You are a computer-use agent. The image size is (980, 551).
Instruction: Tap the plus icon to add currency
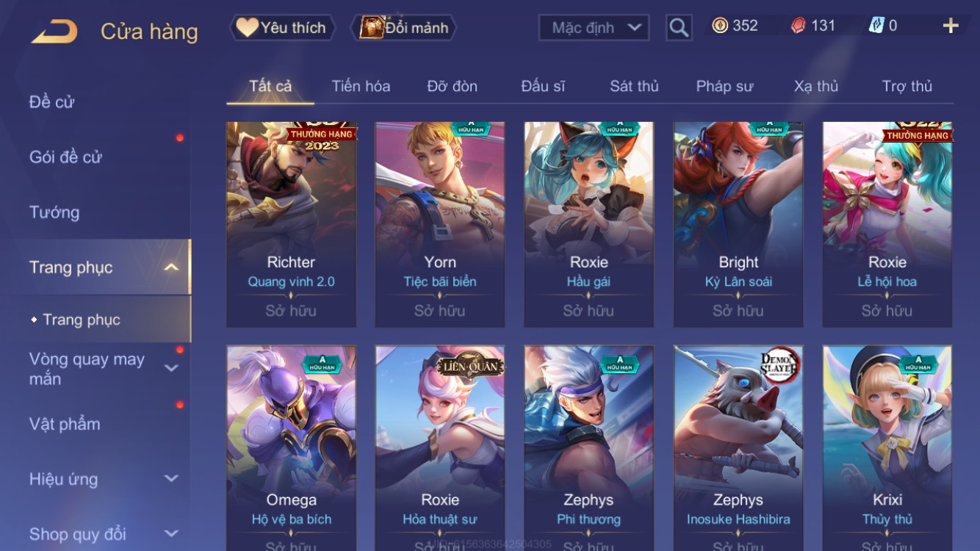(951, 26)
